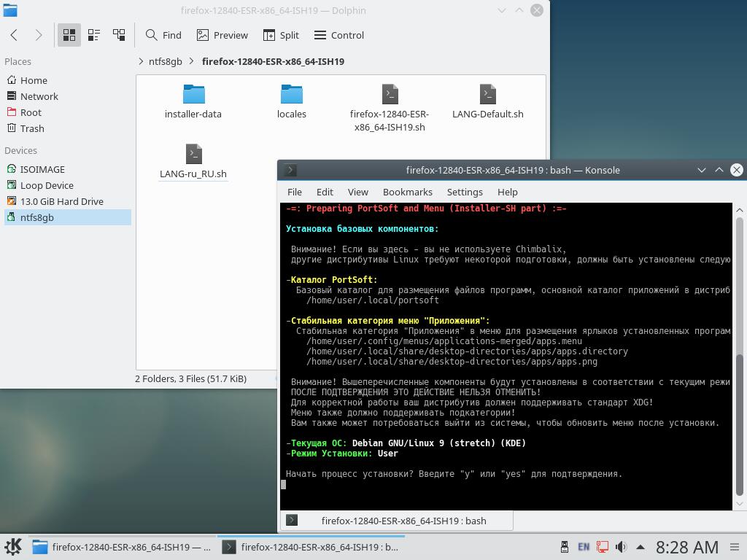Switch to Compact view mode

(94, 35)
